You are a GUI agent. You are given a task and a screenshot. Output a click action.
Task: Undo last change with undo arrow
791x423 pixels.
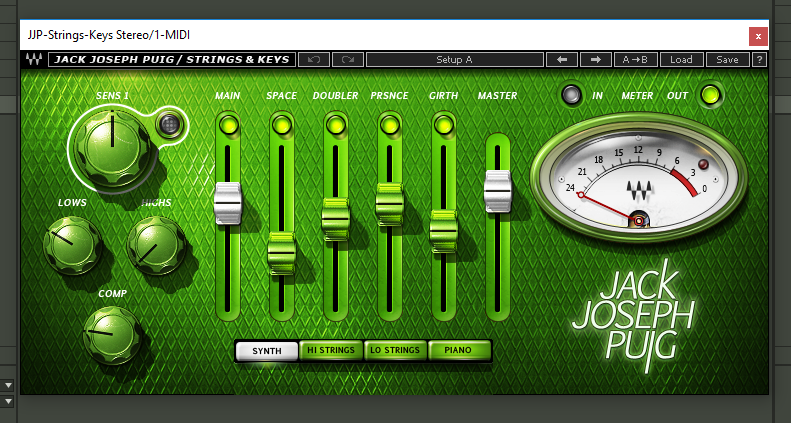pos(314,59)
